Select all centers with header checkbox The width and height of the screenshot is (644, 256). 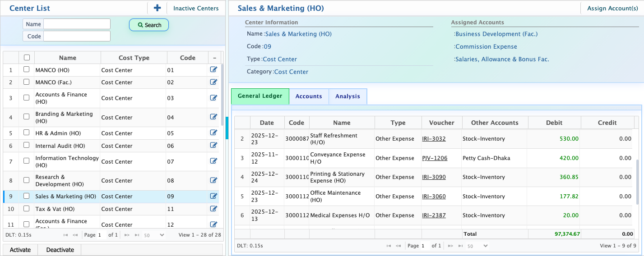(x=27, y=58)
